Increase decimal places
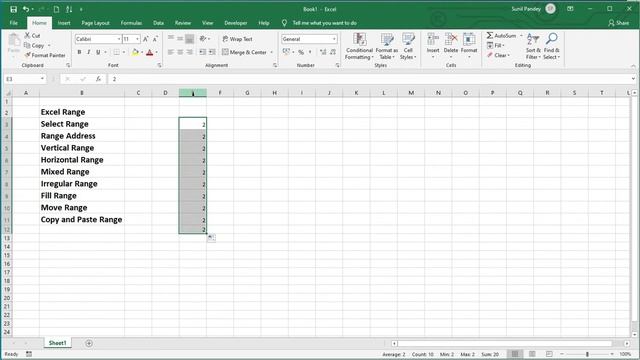This screenshot has width=640, height=360. (323, 52)
